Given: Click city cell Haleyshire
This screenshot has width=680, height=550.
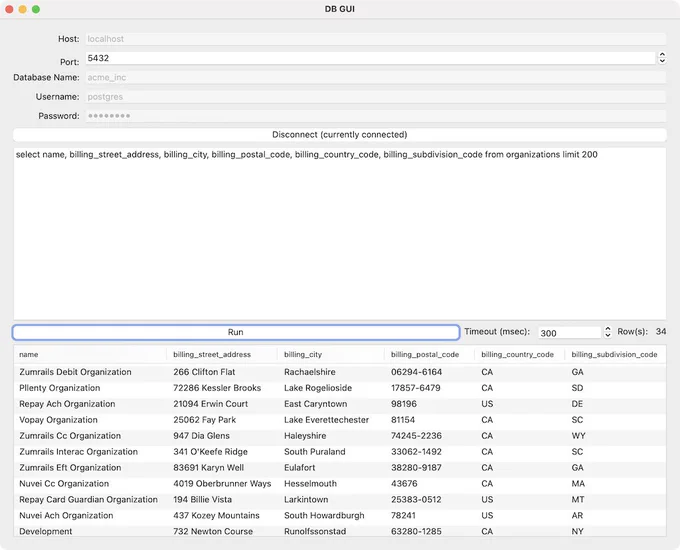Looking at the screenshot, I should click(305, 436).
